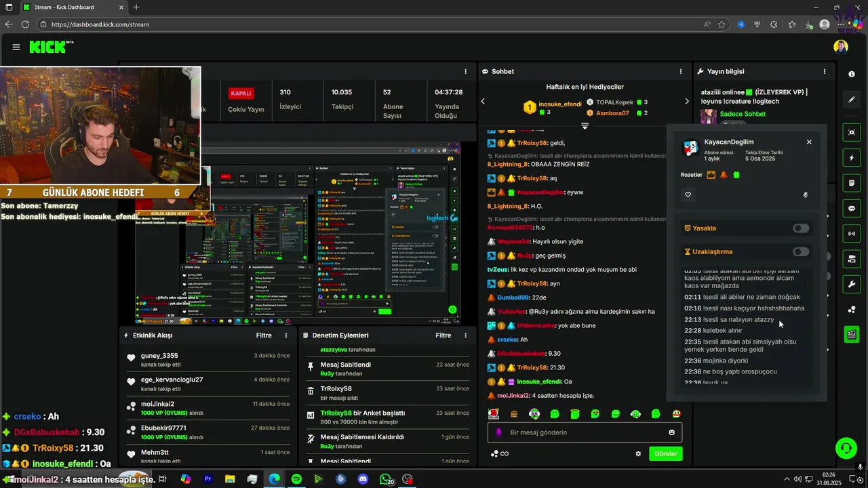Screen dimensions: 868x488
Task: Open File Explorer from the taskbar
Action: pos(230,479)
